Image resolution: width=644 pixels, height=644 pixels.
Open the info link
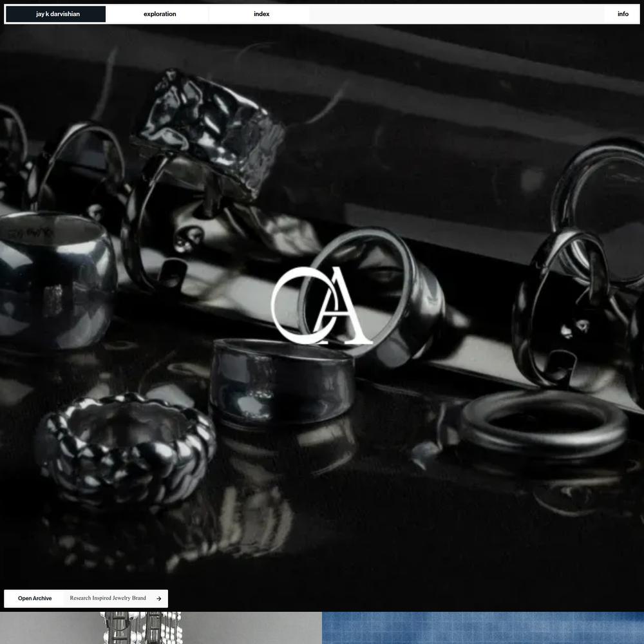click(623, 14)
